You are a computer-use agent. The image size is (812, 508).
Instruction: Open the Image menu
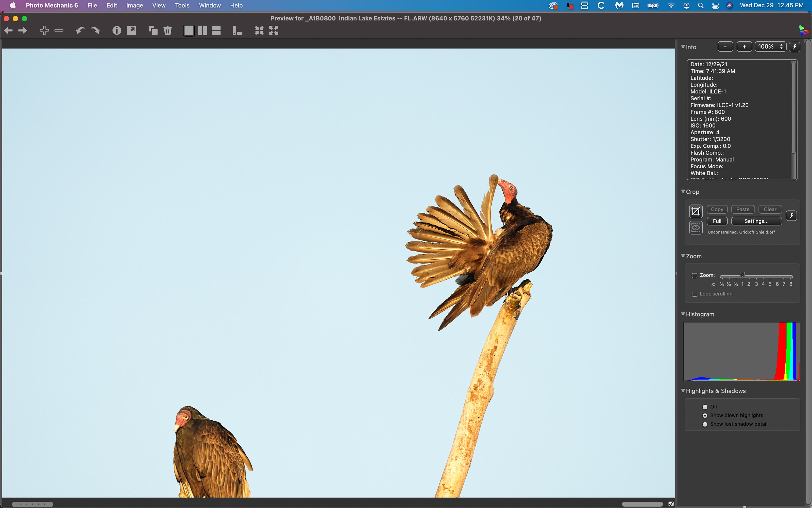(x=134, y=5)
